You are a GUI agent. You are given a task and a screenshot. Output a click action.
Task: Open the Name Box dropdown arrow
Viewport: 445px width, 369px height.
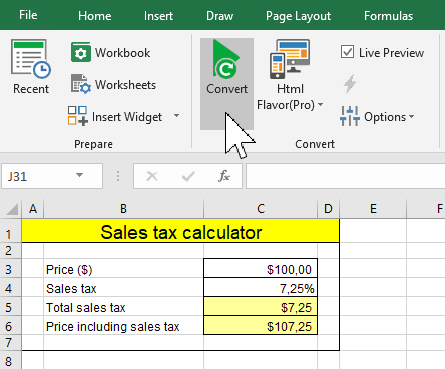(79, 175)
